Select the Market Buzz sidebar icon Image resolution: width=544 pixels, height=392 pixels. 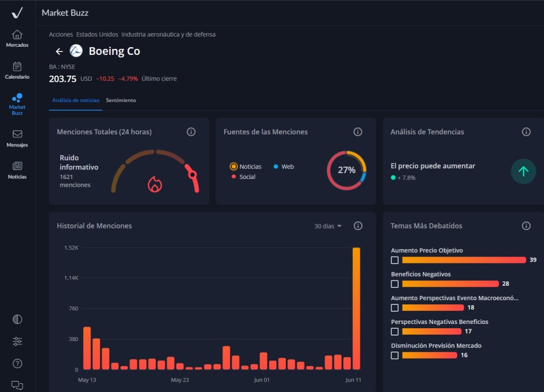pyautogui.click(x=17, y=98)
